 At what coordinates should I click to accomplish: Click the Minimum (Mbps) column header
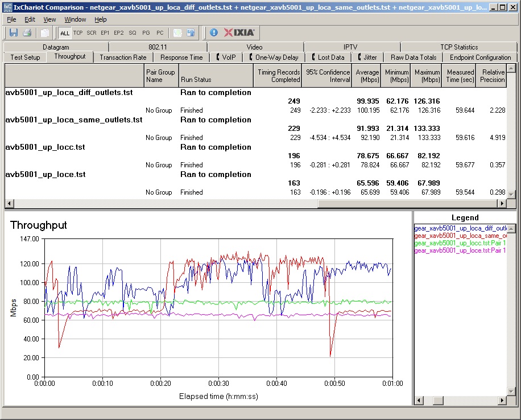396,76
